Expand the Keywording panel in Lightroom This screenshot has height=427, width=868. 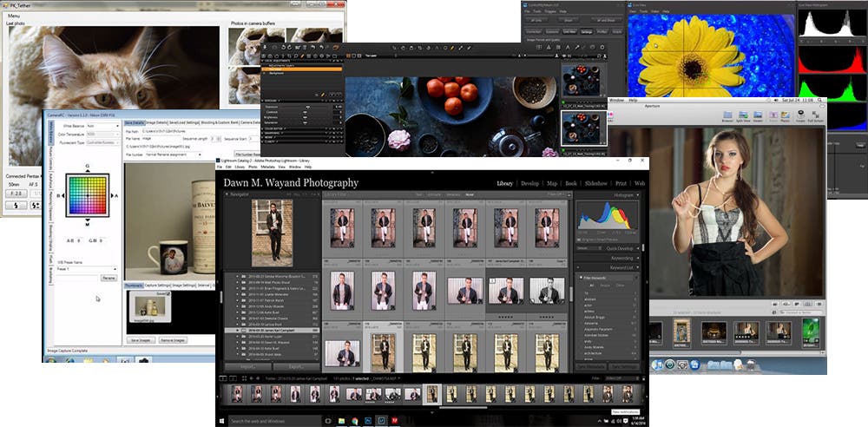(x=608, y=258)
